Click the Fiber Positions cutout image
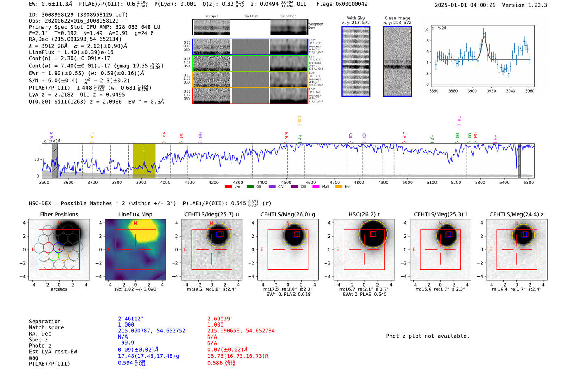576x392 pixels. click(x=59, y=249)
